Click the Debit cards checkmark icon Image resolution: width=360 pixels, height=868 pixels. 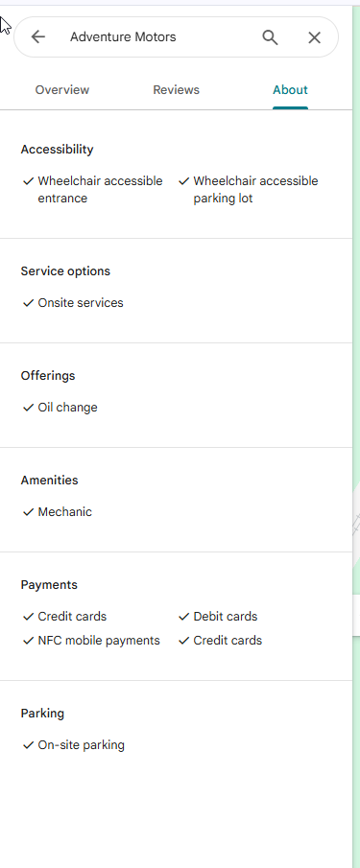(x=184, y=616)
